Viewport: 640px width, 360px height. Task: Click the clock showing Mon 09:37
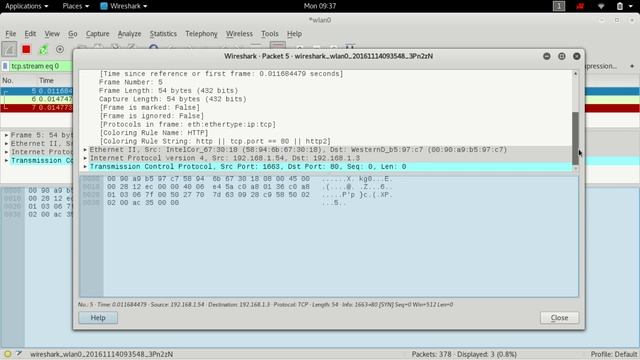[x=320, y=6]
